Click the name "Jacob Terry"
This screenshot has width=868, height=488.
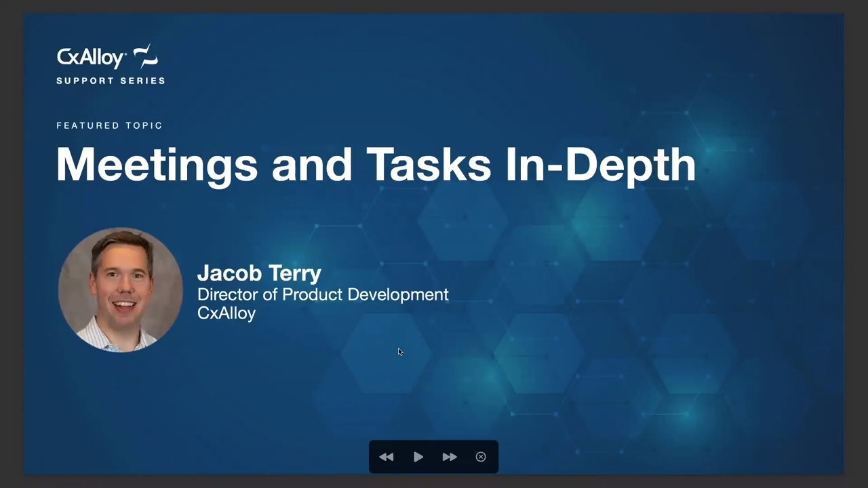(259, 273)
